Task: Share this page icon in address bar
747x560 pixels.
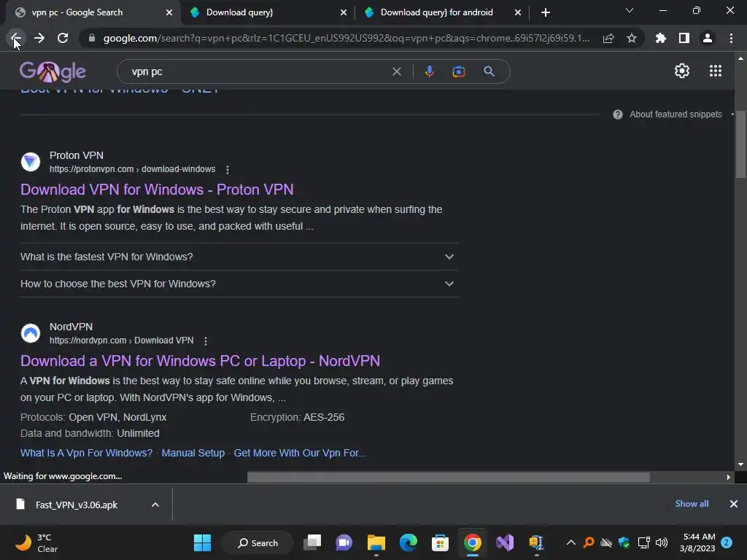Action: pyautogui.click(x=608, y=38)
